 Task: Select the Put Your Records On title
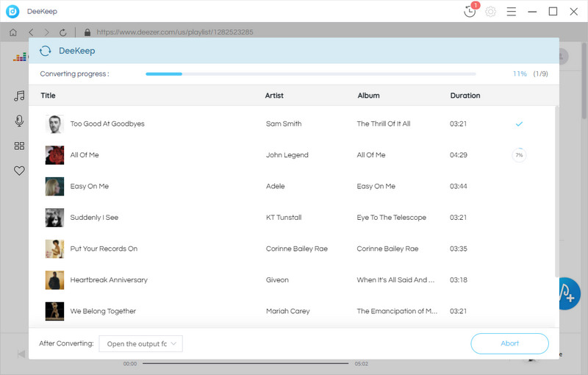coord(104,249)
